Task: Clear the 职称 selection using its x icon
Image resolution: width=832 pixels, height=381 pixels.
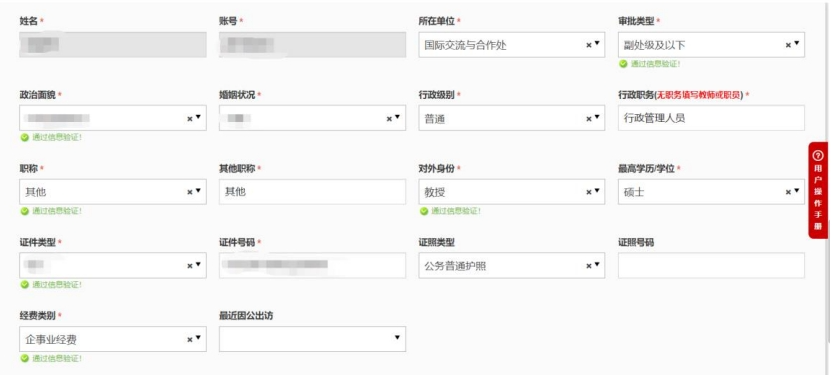Action: pos(189,192)
